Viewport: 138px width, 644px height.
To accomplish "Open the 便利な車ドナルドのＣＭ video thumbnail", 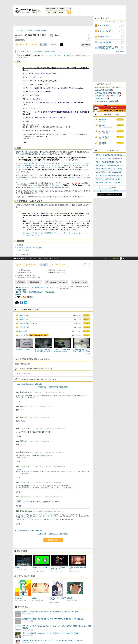I will [x=25, y=343].
